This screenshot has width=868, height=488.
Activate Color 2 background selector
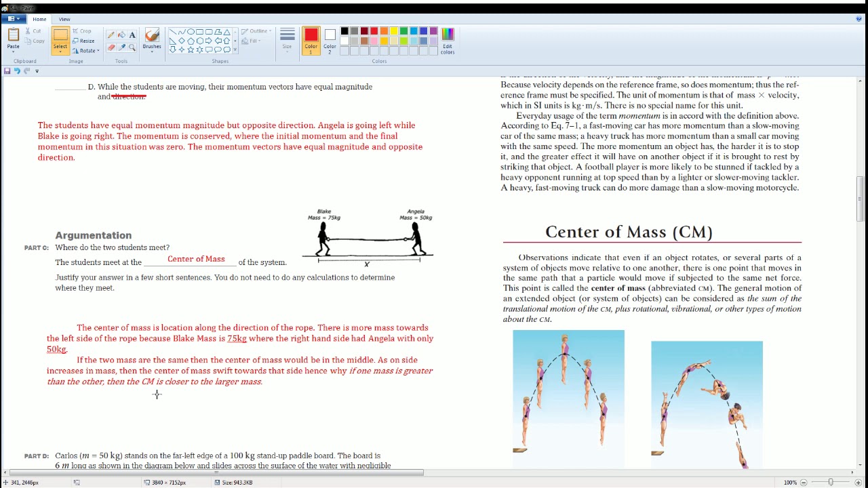[x=330, y=40]
